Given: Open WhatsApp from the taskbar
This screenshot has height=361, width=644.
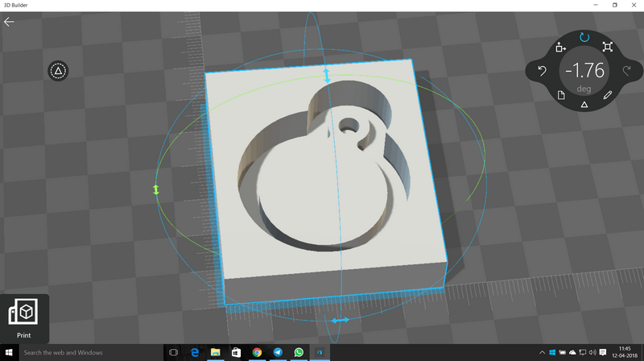Looking at the screenshot, I should [299, 352].
